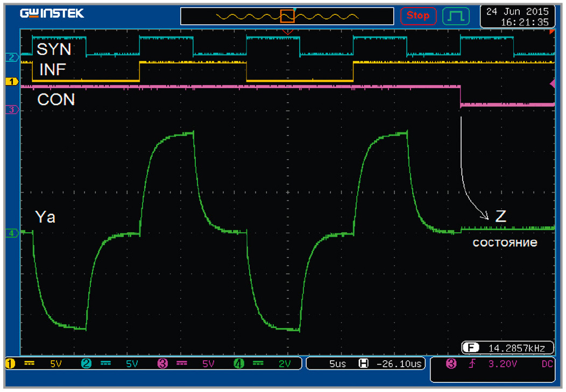This screenshot has width=566, height=392.
Task: Click the date and time readout
Action: [x=517, y=17]
